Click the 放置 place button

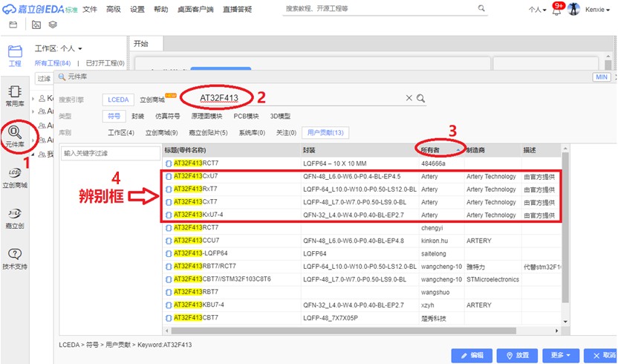[x=518, y=355]
